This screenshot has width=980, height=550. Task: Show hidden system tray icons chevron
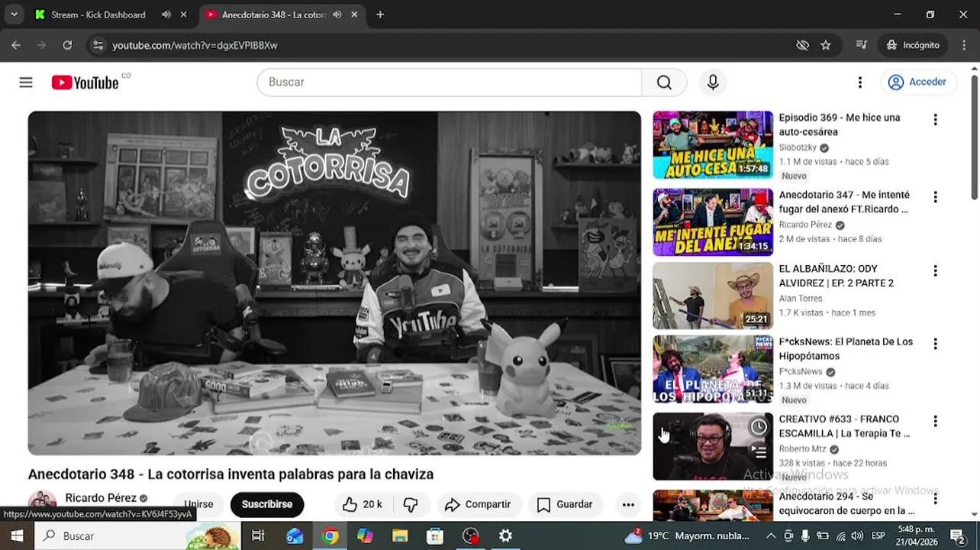point(771,535)
